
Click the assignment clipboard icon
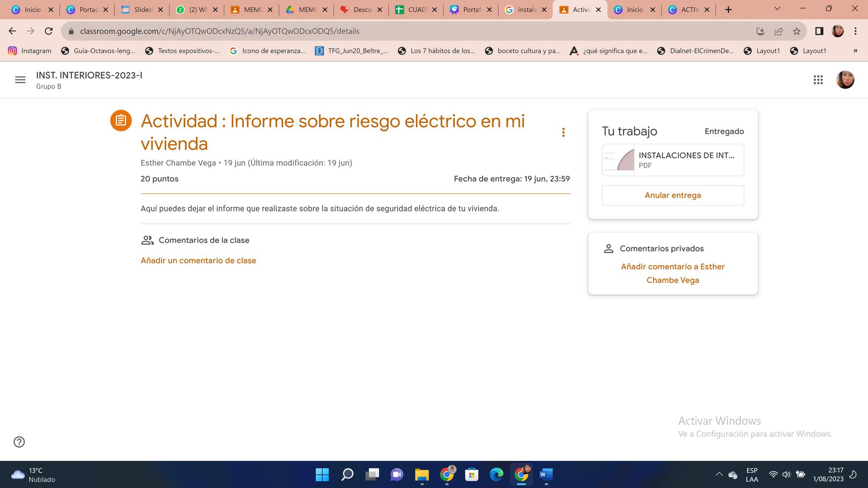[x=121, y=121]
